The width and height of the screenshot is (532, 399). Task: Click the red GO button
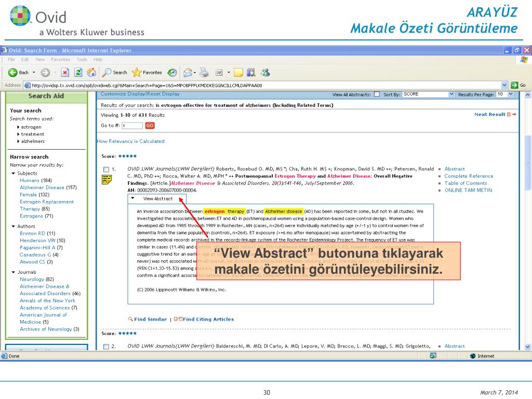coord(150,126)
